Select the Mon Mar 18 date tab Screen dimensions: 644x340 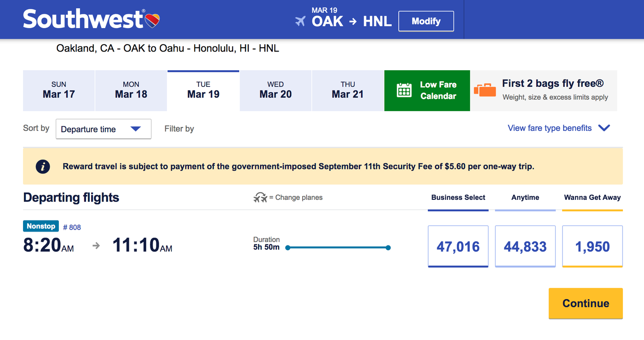131,91
